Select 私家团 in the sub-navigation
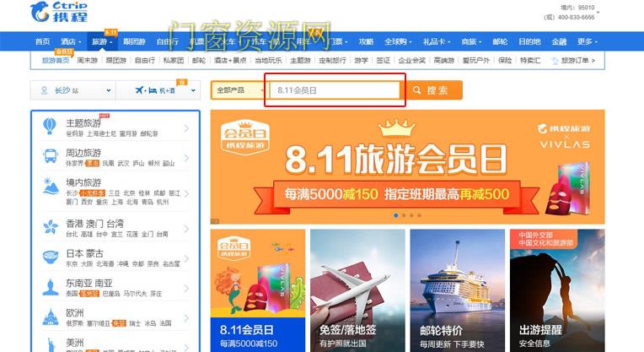 click(174, 61)
